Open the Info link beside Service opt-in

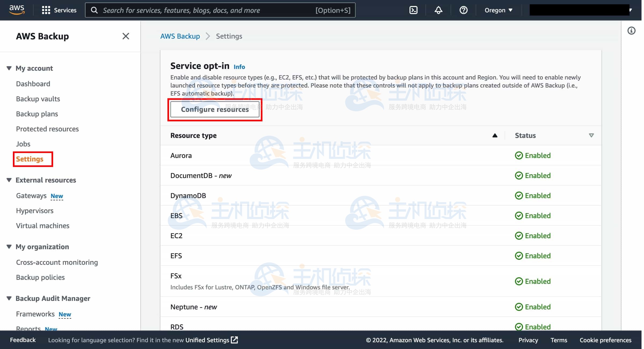(x=239, y=67)
